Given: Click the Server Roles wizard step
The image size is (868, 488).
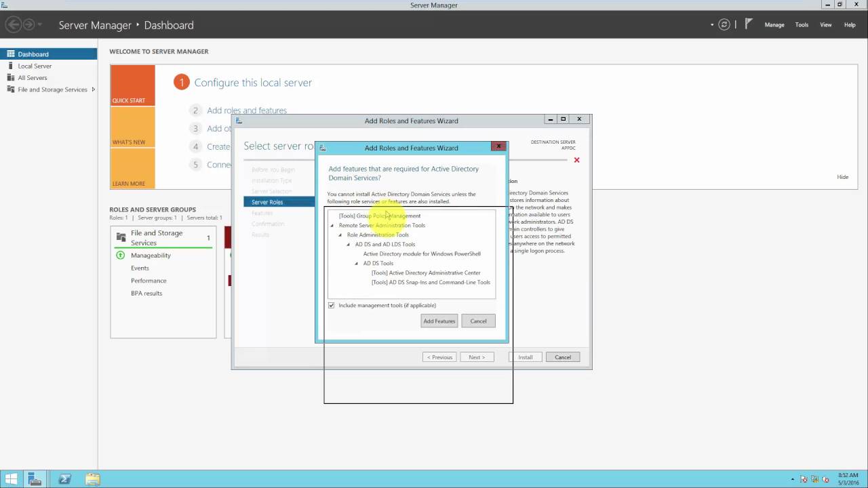Looking at the screenshot, I should 279,202.
